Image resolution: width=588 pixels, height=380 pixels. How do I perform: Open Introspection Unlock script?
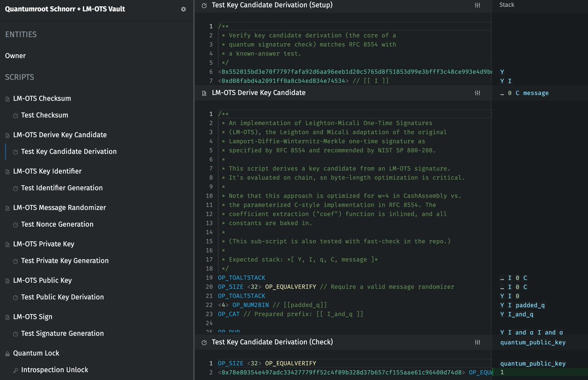[x=55, y=370]
